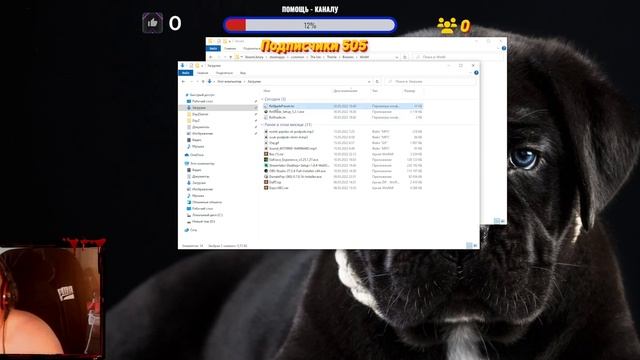Open the Главная ribbon tab in front Explorer window

(202, 73)
